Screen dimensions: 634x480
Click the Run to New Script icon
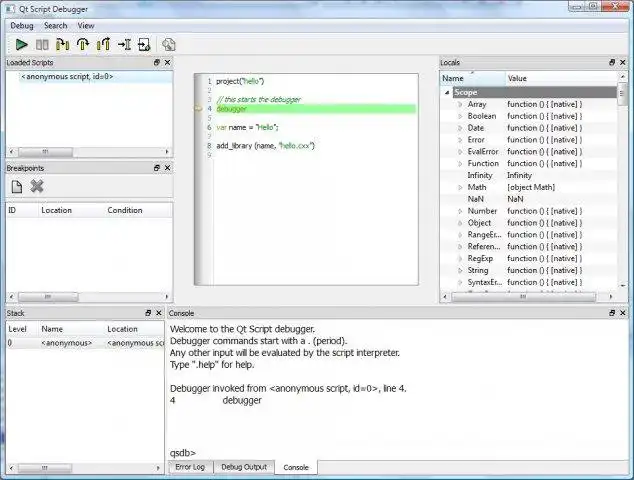[x=144, y=44]
